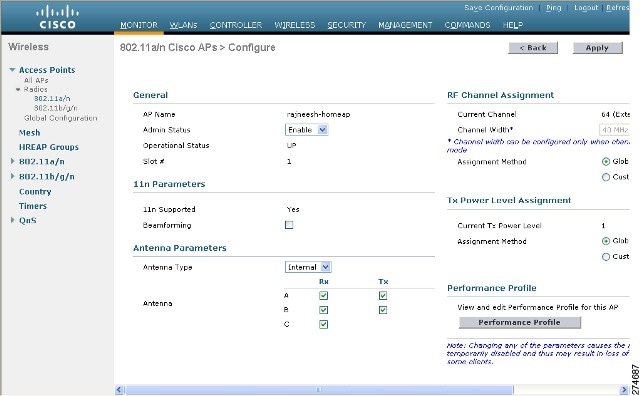Open the WIRELESS menu
Image resolution: width=640 pixels, height=396 pixels.
click(295, 25)
